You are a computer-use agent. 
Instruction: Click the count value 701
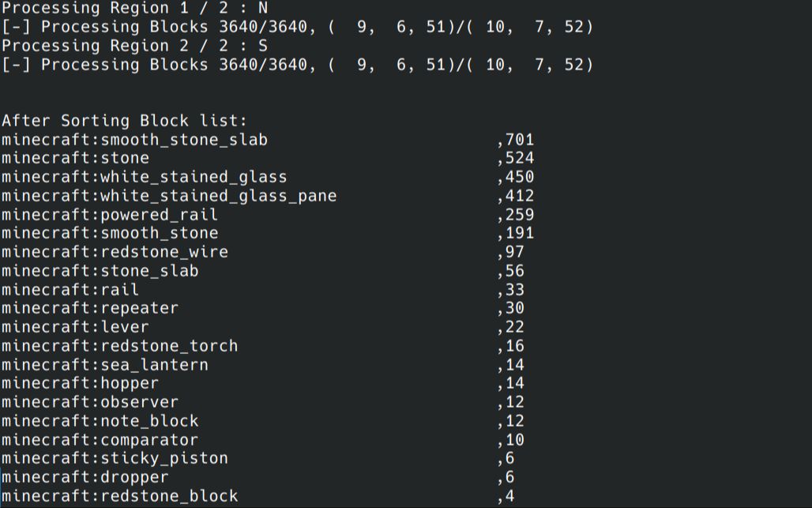tap(520, 140)
